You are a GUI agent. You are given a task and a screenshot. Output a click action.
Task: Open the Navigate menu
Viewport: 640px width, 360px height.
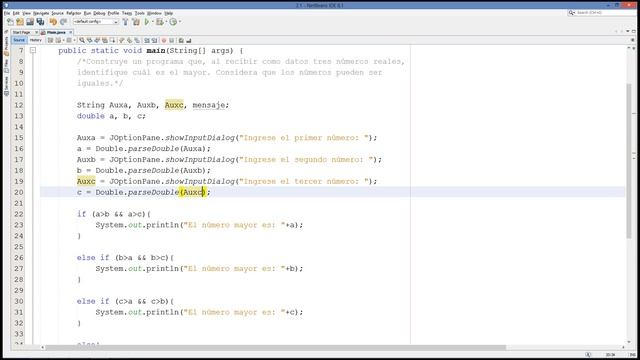point(41,13)
